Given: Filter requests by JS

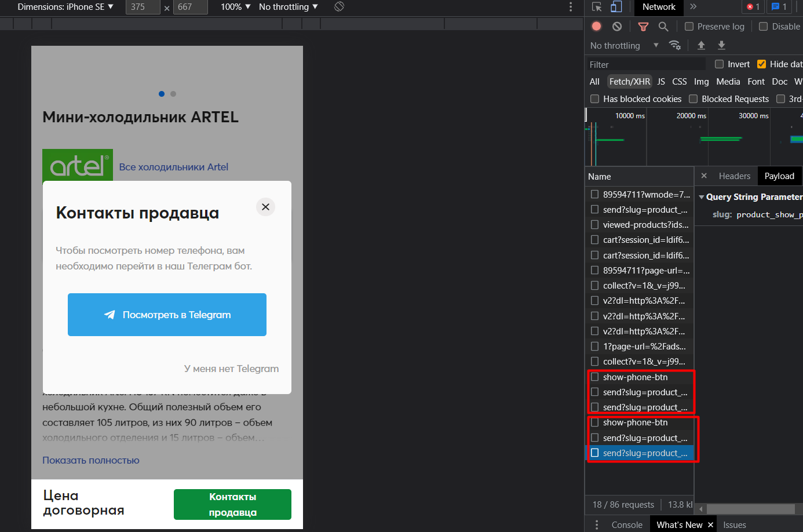Looking at the screenshot, I should pyautogui.click(x=661, y=82).
